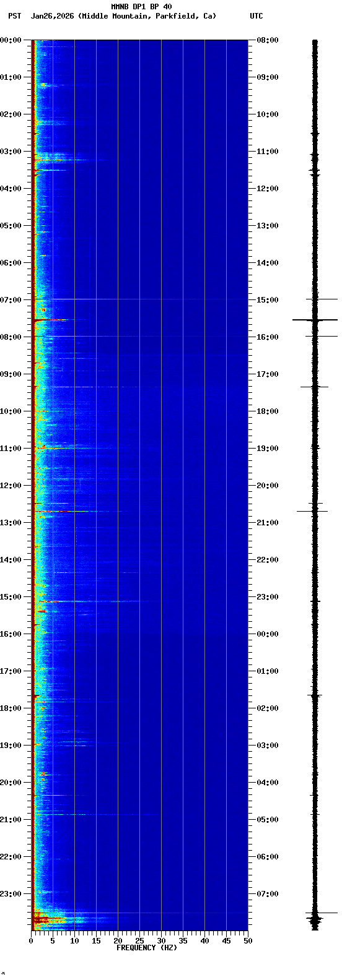
Task: Click the "FREQUENCY (HZ)" axis label
Action: click(147, 948)
